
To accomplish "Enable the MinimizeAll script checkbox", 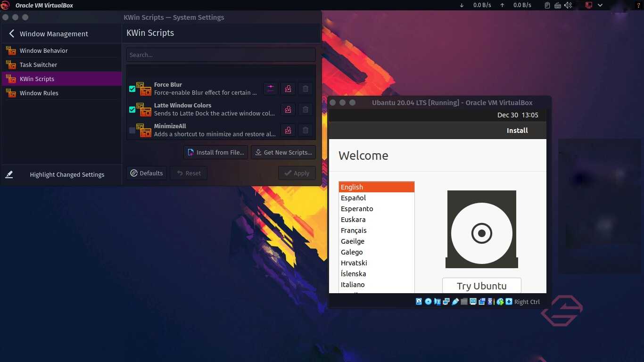I will point(132,130).
